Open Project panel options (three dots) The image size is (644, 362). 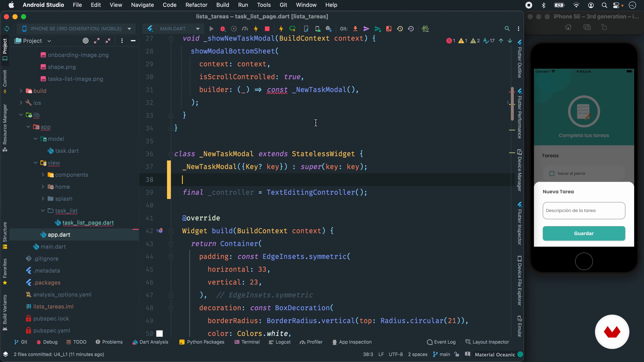122,41
